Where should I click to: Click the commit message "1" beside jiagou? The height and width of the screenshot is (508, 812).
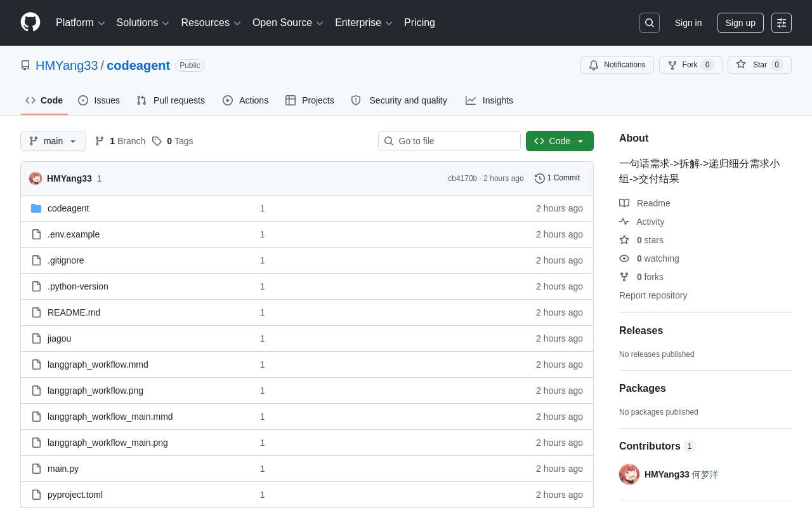(x=262, y=338)
